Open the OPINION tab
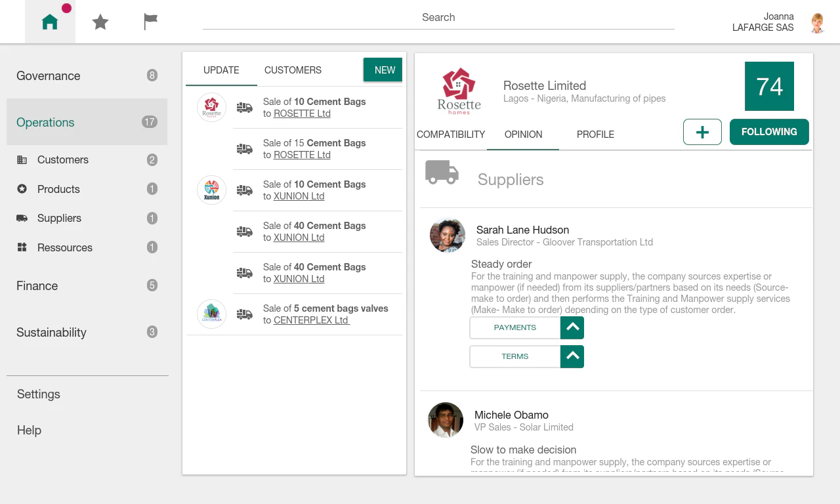 (523, 135)
